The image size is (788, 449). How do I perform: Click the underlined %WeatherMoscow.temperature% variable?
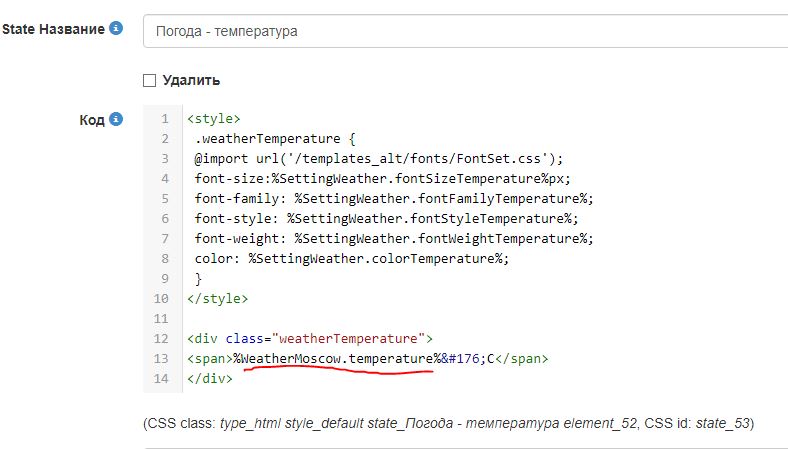(337, 358)
